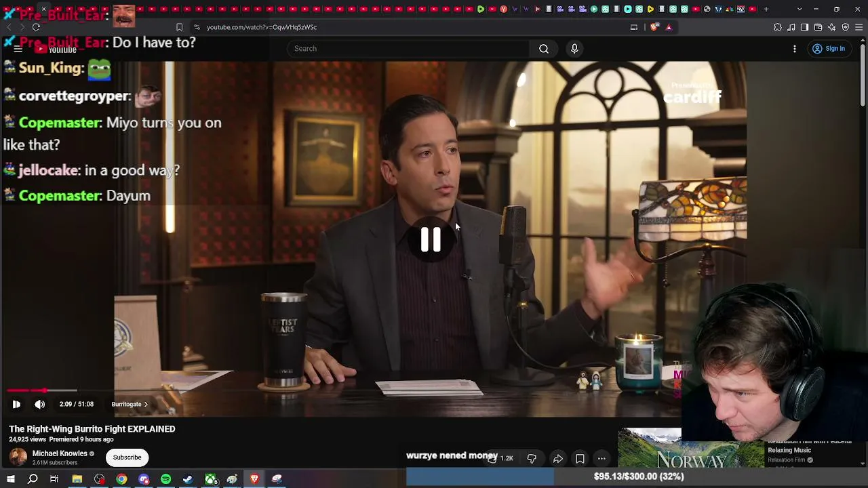Screen dimensions: 868x488
Task: Reload the page in the browser toolbar
Action: tap(36, 27)
